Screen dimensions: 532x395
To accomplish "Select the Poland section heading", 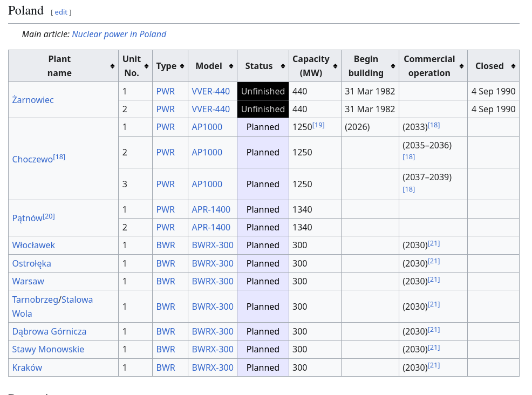I will tap(26, 10).
